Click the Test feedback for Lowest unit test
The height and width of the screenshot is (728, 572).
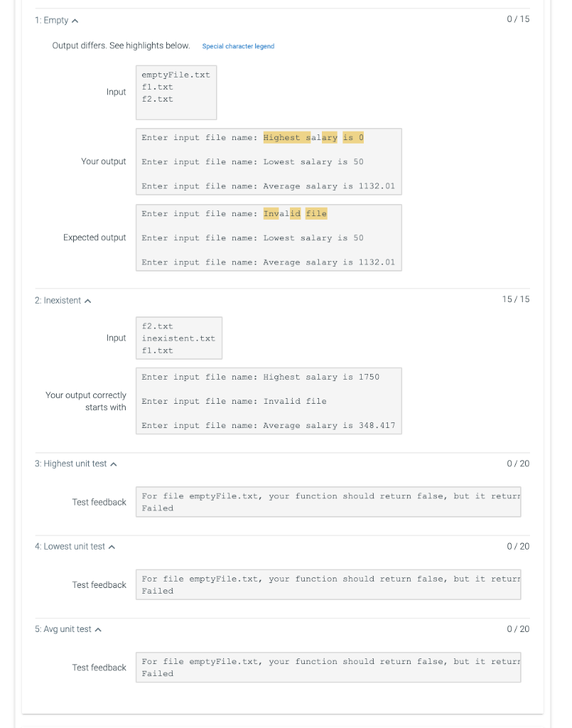click(328, 584)
